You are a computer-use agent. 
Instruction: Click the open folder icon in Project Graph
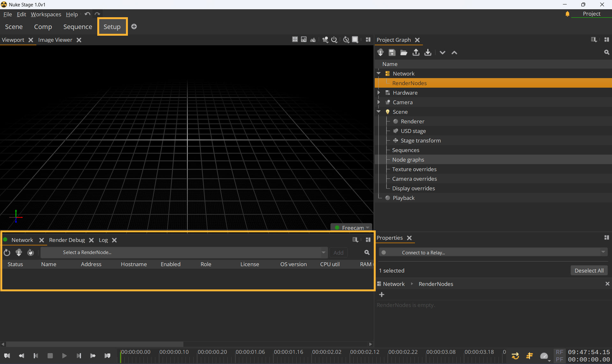tap(404, 53)
